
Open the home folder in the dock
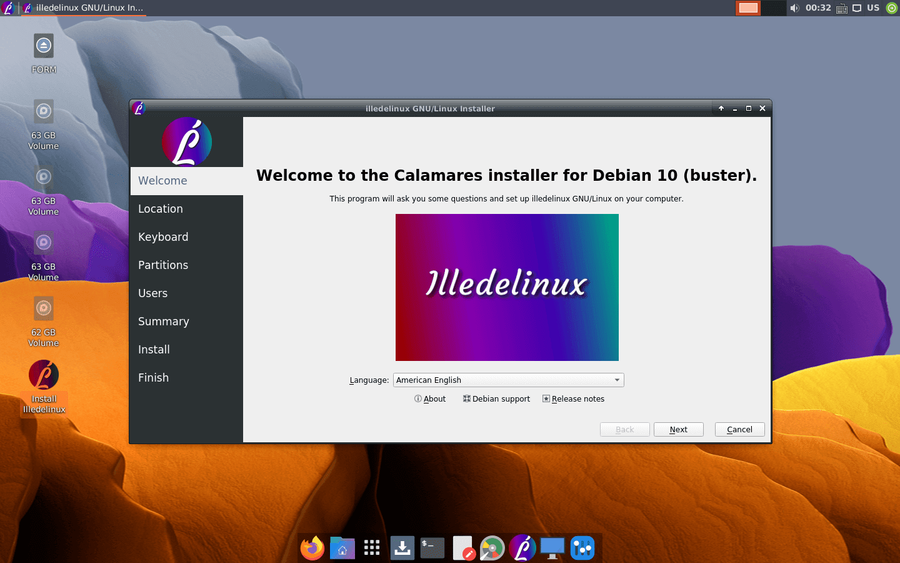tap(342, 548)
